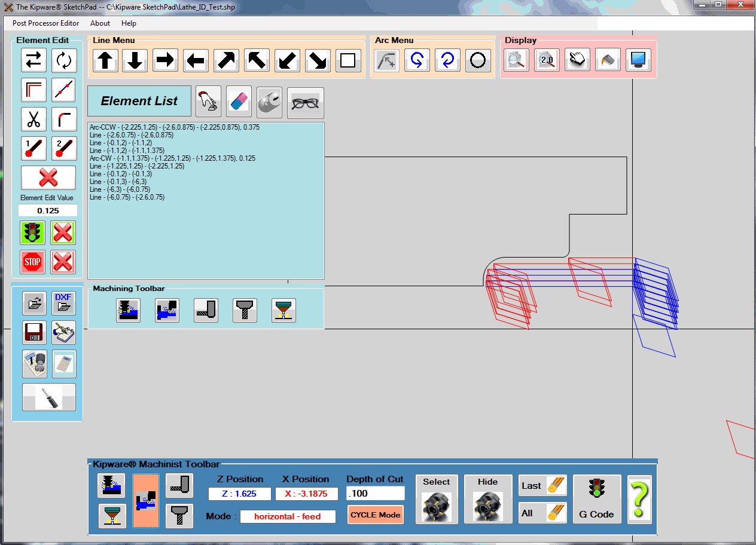Click the Depth of Cut input field
Screen dimensions: 756x545
point(376,494)
